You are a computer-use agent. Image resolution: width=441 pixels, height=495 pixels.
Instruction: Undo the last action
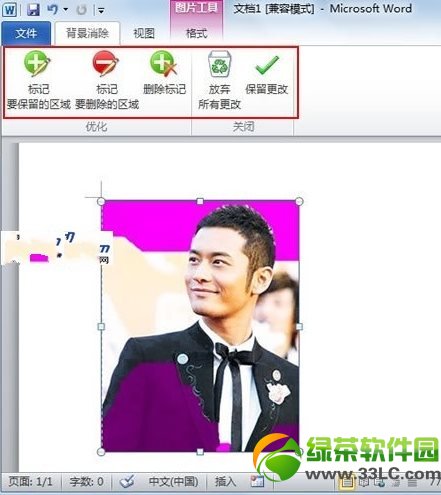(52, 9)
